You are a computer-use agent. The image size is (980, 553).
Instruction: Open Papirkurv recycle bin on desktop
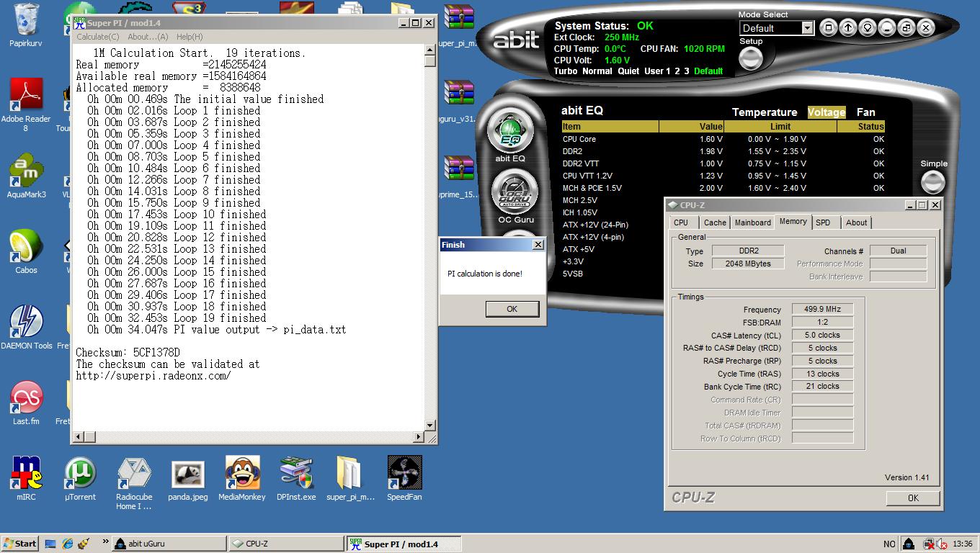pos(26,26)
